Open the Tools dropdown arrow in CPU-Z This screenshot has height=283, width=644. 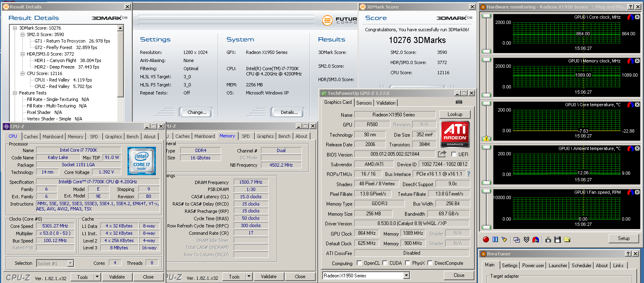[x=97, y=277]
